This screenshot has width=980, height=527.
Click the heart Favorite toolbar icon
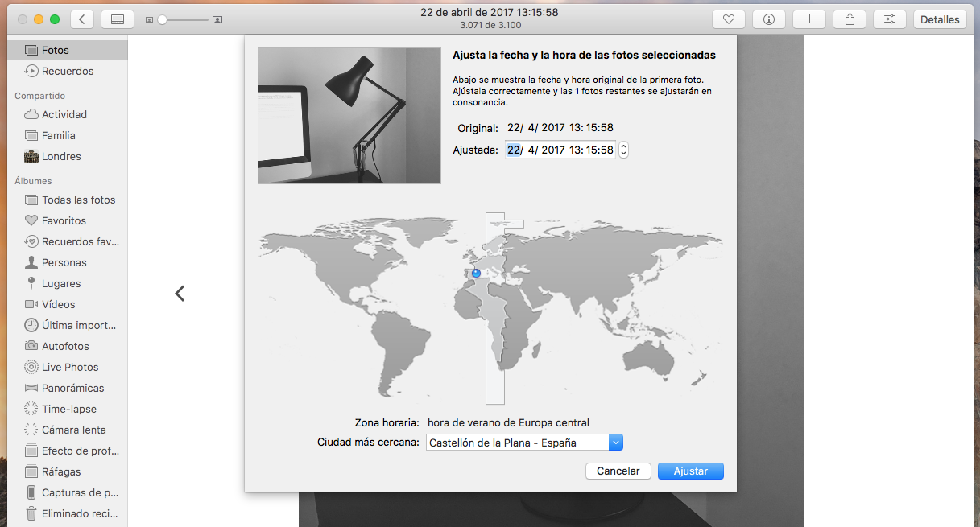pos(729,19)
